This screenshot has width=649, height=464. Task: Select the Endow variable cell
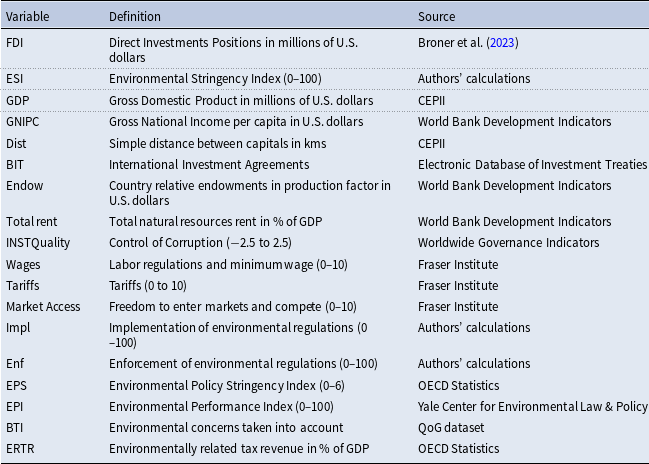click(24, 186)
